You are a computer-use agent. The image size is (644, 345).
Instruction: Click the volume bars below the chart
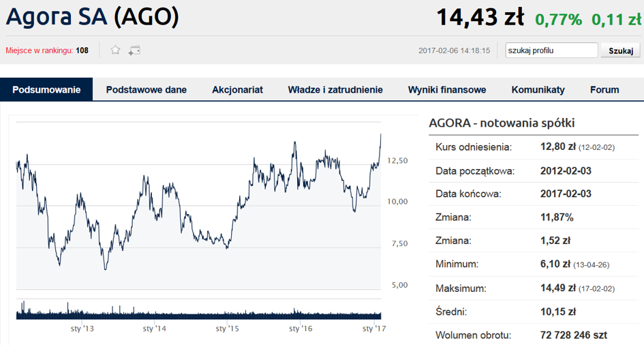(x=199, y=310)
